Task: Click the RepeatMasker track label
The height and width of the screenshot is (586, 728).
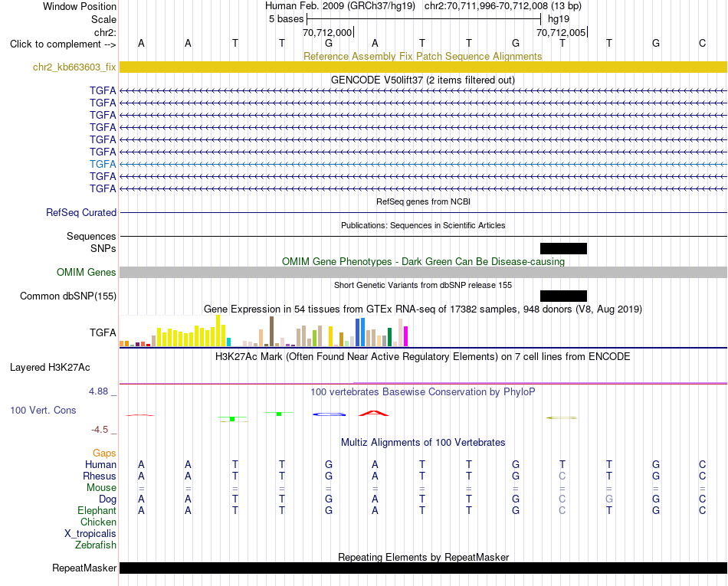Action: [84, 568]
